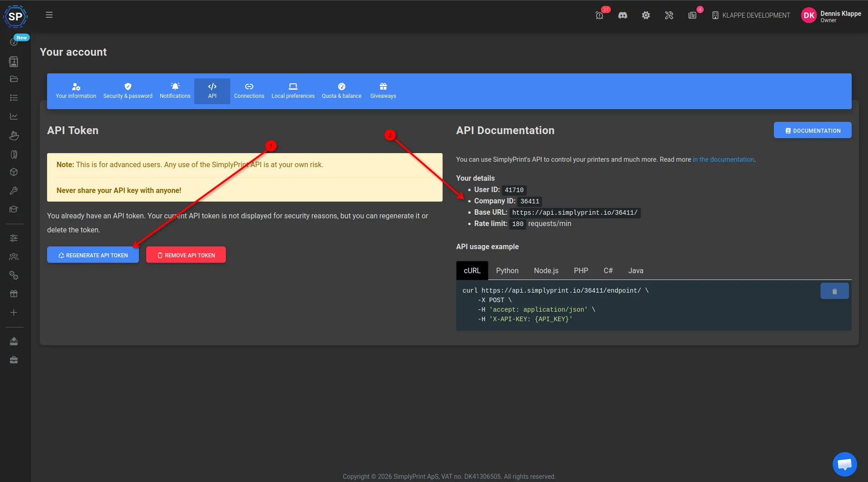Click the SimplyPrint SP logo
Screen dimensions: 868x482
click(x=15, y=16)
